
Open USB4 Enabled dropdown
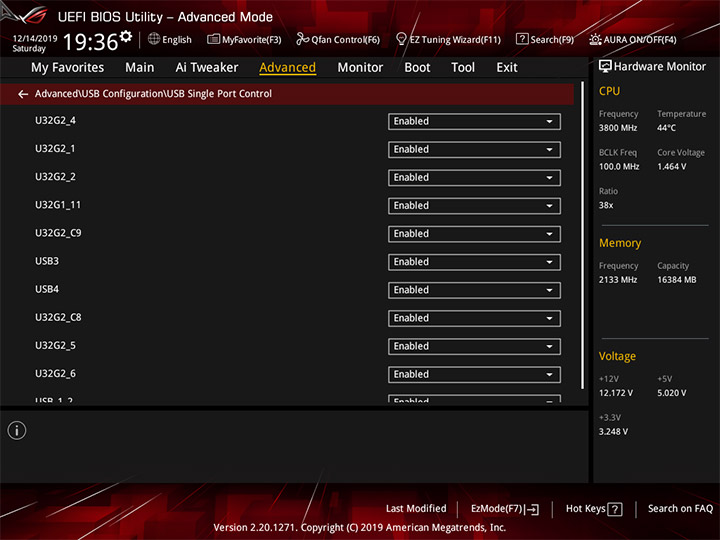coord(474,290)
